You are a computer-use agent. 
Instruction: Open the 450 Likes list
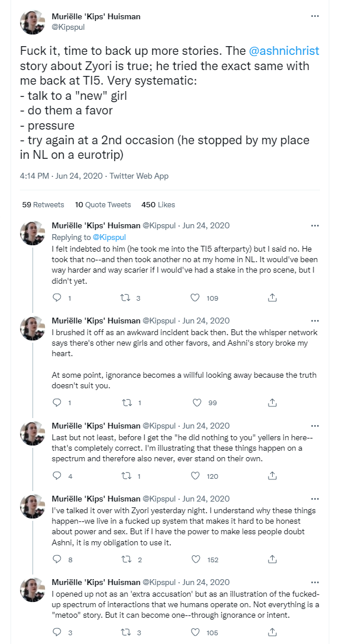pyautogui.click(x=158, y=204)
